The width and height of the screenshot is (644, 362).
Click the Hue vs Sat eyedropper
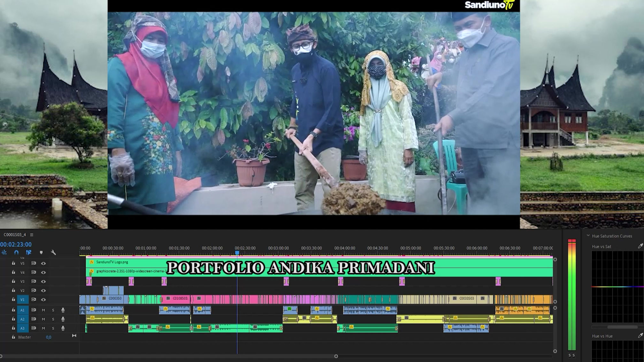[x=640, y=246]
